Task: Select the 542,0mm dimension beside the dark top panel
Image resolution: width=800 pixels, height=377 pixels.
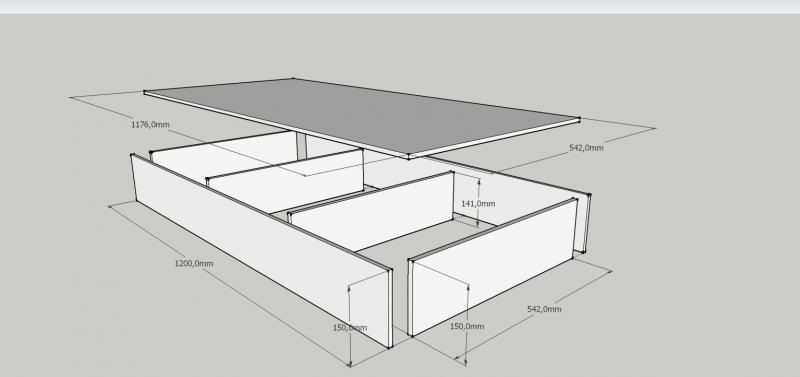Action: [x=586, y=148]
